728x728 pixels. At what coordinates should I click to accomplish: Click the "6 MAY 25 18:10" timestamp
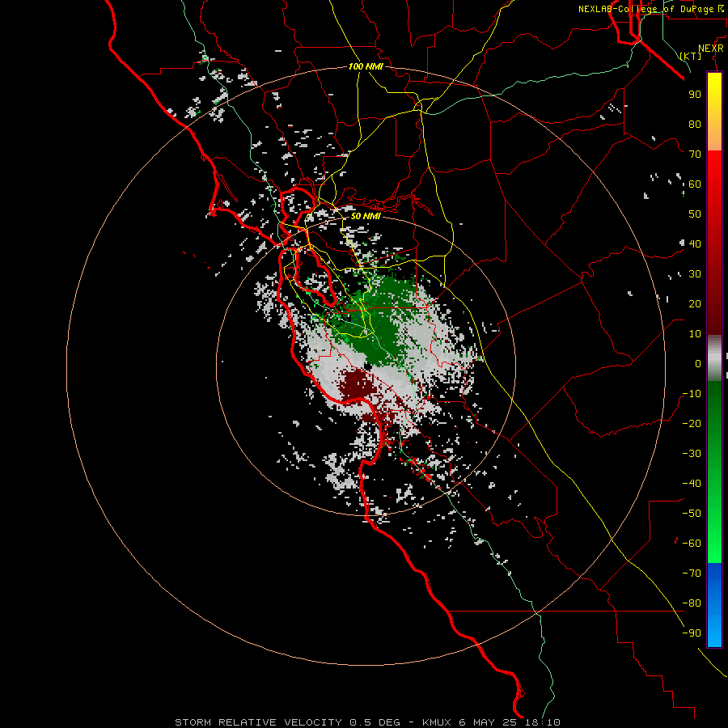click(x=510, y=722)
